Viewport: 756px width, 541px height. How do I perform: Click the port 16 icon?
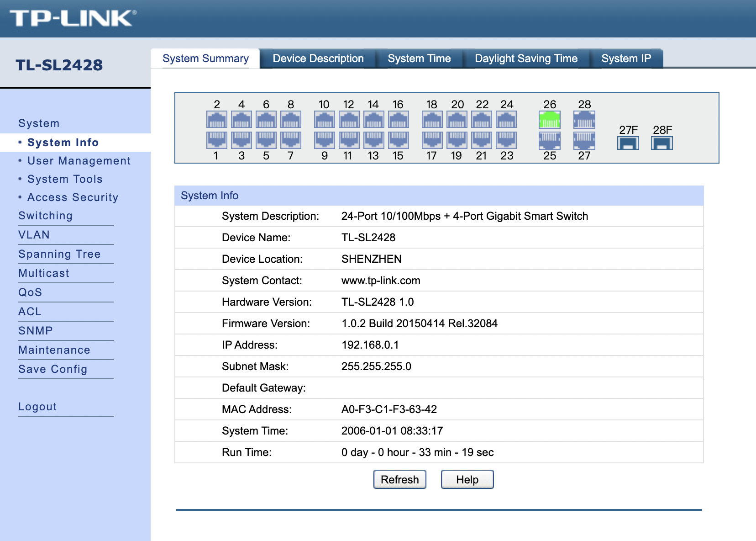pos(399,120)
